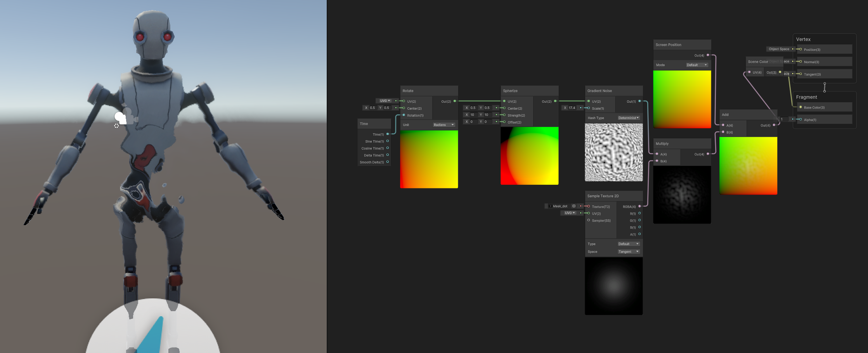868x353 pixels.
Task: Click the Rotation(1) input port on Rotate
Action: click(404, 115)
